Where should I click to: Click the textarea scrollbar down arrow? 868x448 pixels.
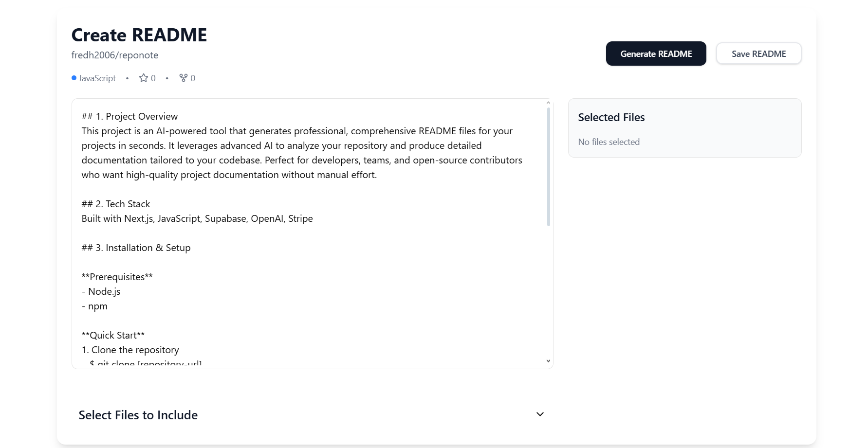pyautogui.click(x=548, y=361)
